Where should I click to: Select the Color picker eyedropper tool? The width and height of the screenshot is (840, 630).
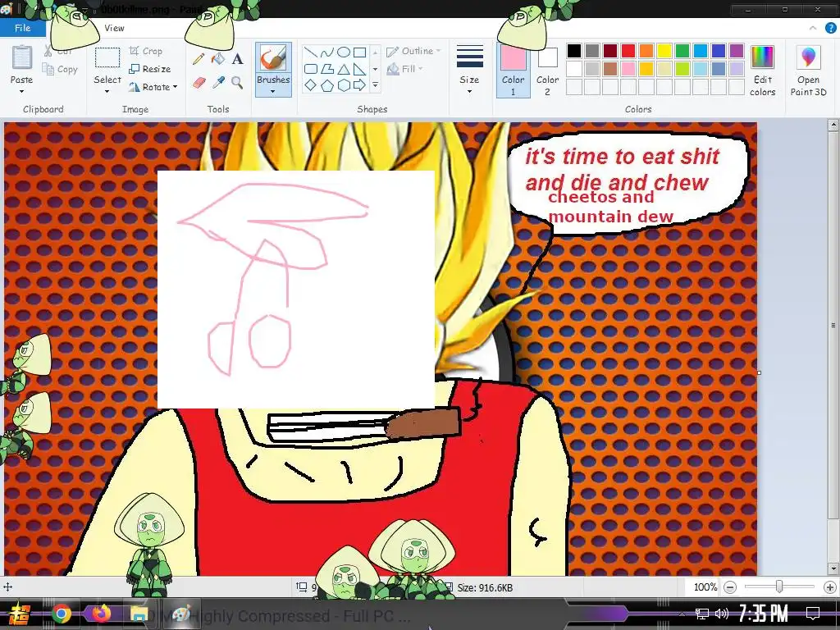[218, 83]
